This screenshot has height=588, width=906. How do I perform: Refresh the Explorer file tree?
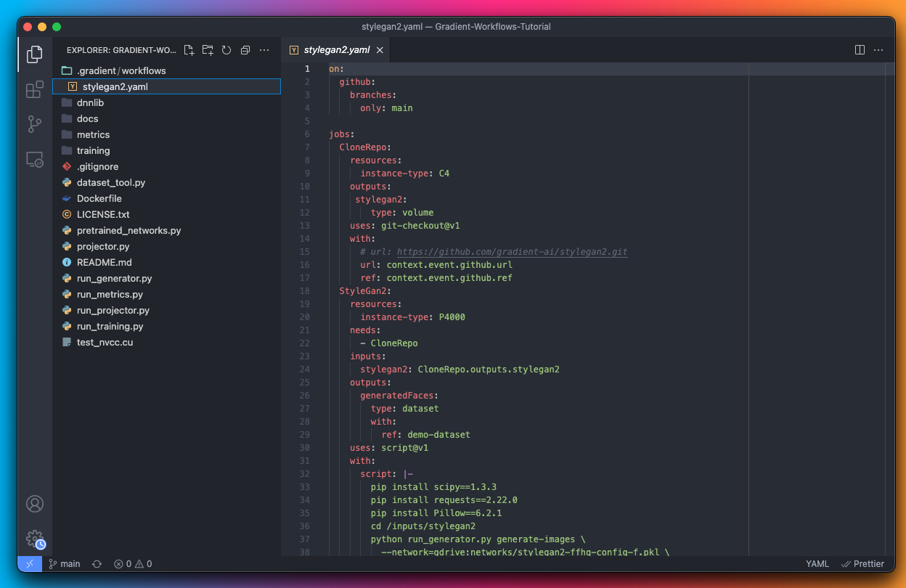point(226,50)
